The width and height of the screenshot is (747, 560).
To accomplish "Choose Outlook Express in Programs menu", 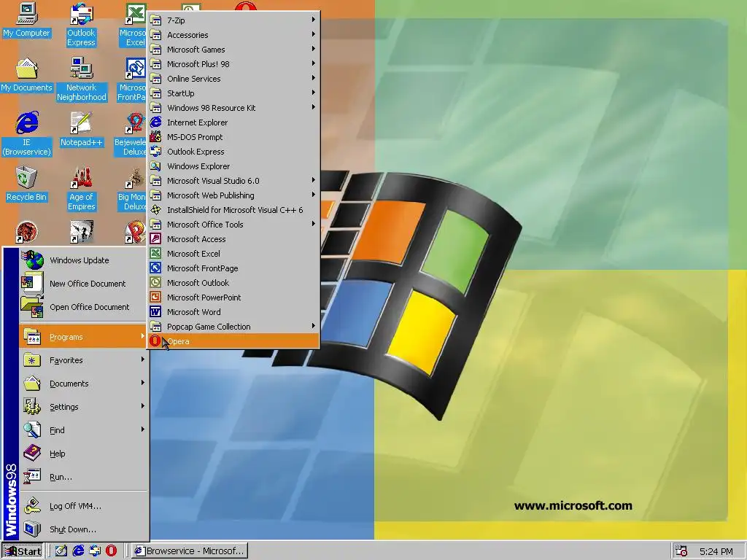I will 233,152.
